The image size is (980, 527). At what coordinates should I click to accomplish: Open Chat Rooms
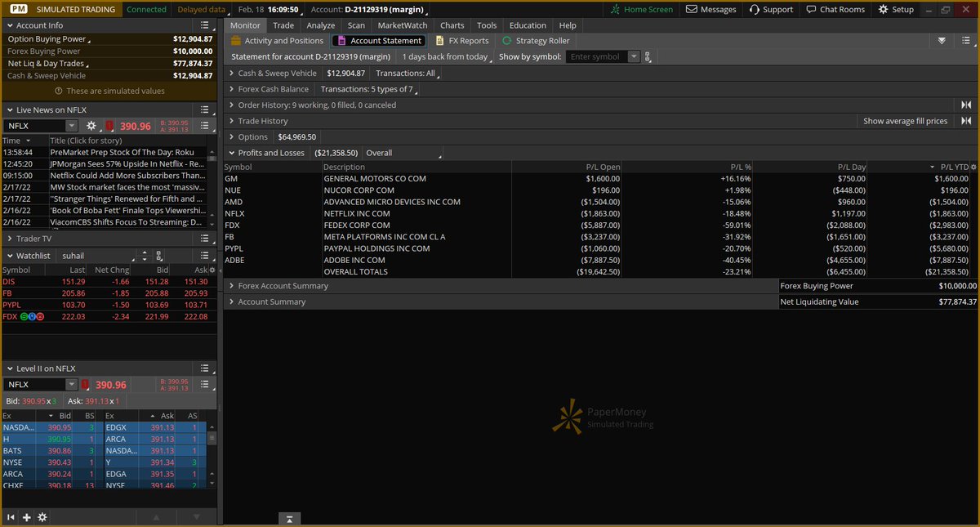pyautogui.click(x=835, y=9)
